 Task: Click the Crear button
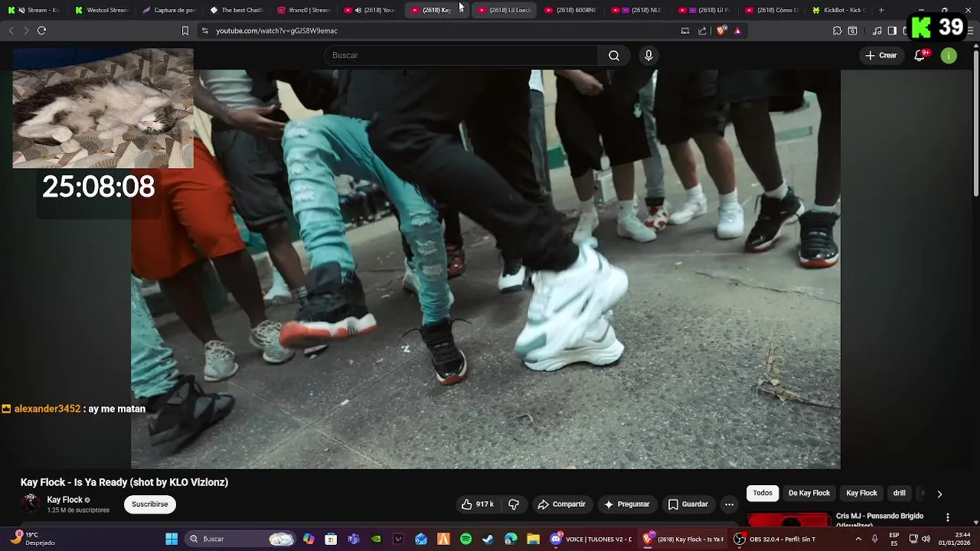coord(881,55)
